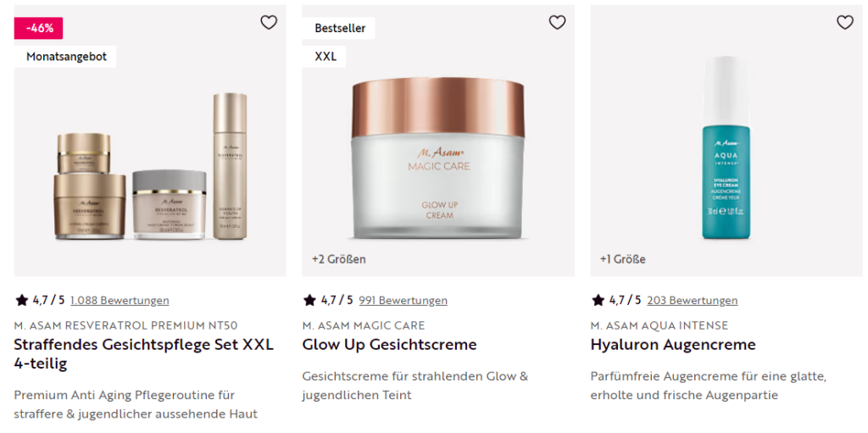The height and width of the screenshot is (433, 868).
Task: Favorite the Glow Up Cream with heart icon
Action: click(x=557, y=22)
